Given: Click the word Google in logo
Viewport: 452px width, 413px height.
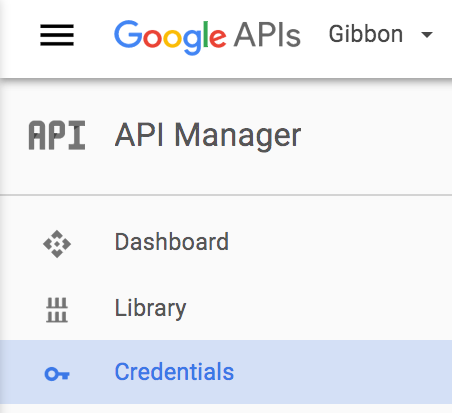Looking at the screenshot, I should 170,37.
